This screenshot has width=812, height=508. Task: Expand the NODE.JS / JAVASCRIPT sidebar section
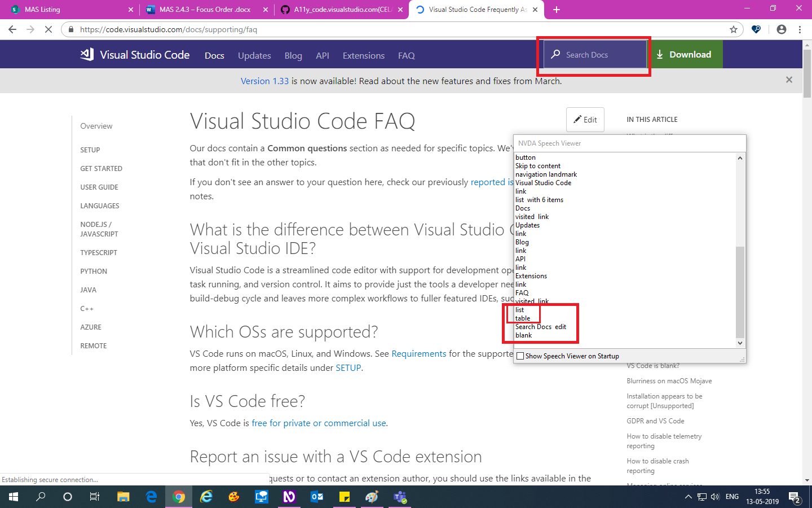pos(99,229)
